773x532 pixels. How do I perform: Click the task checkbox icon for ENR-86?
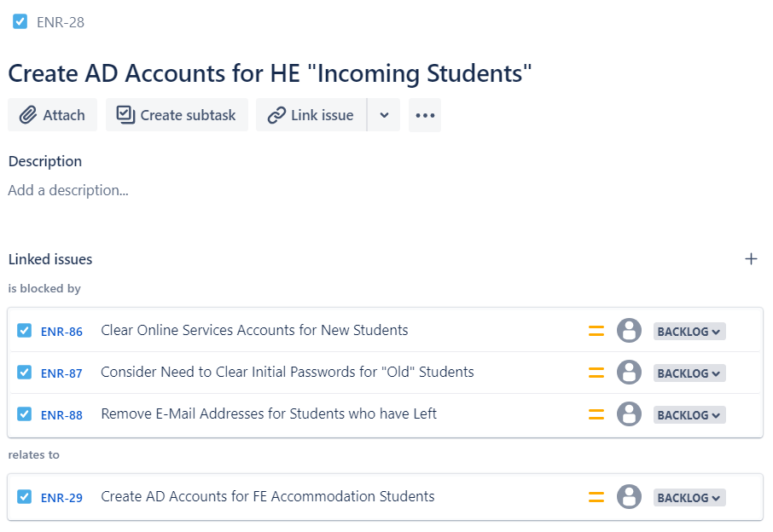[x=24, y=331]
